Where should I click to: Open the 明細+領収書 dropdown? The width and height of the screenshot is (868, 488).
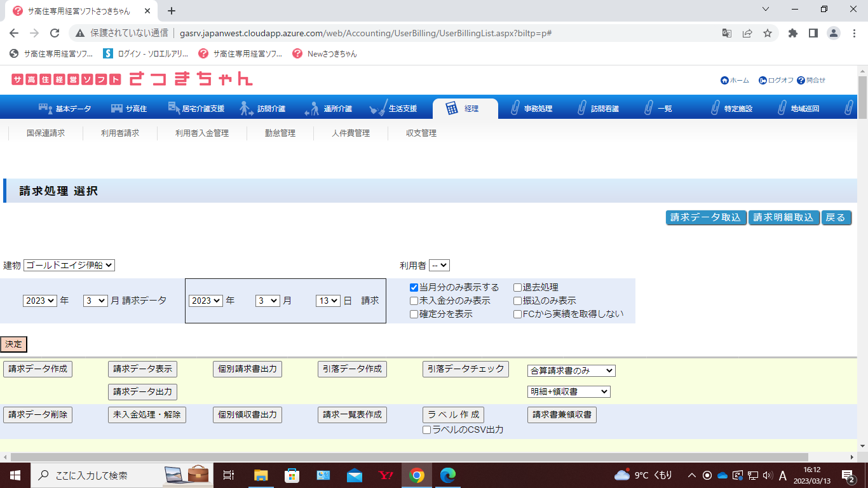point(568,392)
